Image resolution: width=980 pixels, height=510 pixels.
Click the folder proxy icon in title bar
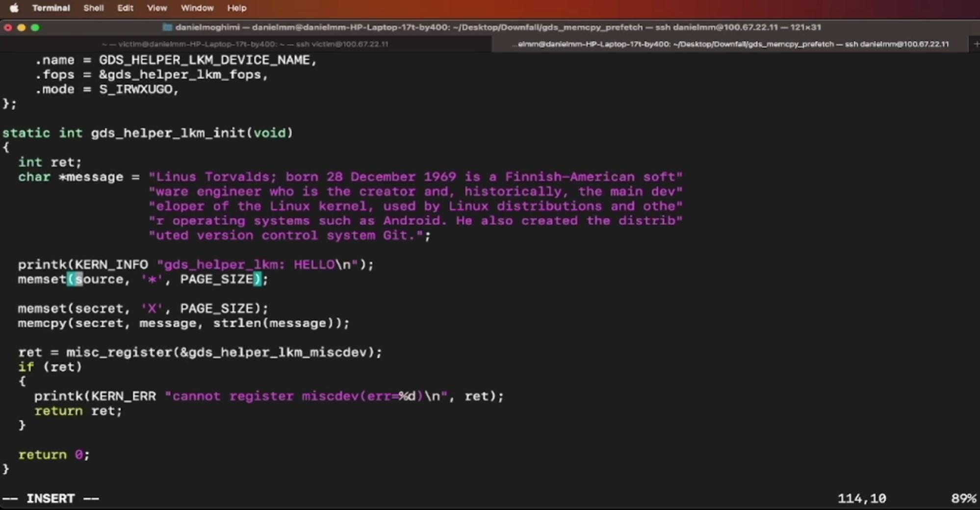[x=167, y=27]
